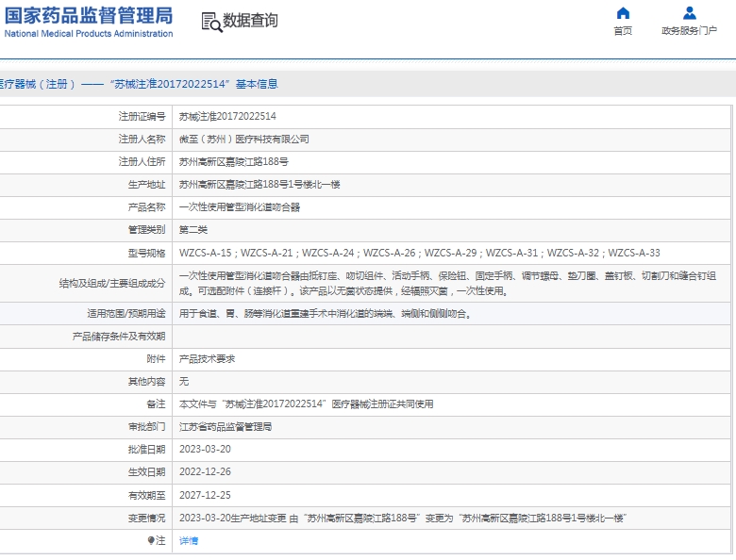This screenshot has width=736, height=560.
Task: Click expiry date 2027-12-25
Action: [205, 495]
